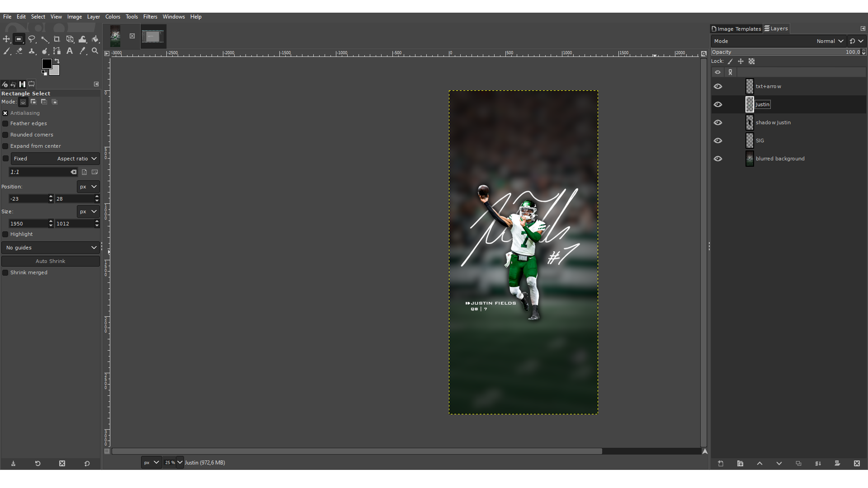Lock position and size of layer
The height and width of the screenshot is (488, 868).
click(x=741, y=61)
